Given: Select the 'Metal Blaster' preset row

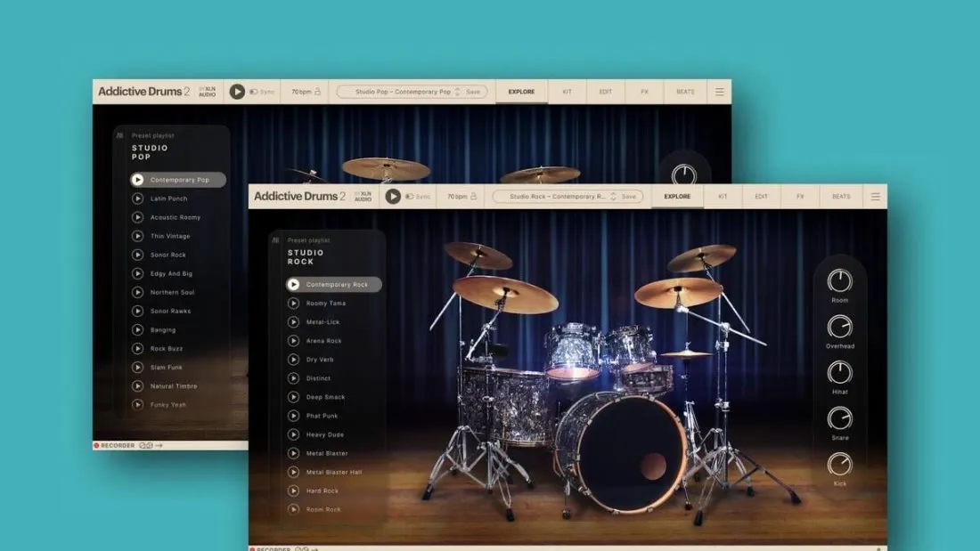Looking at the screenshot, I should (334, 453).
